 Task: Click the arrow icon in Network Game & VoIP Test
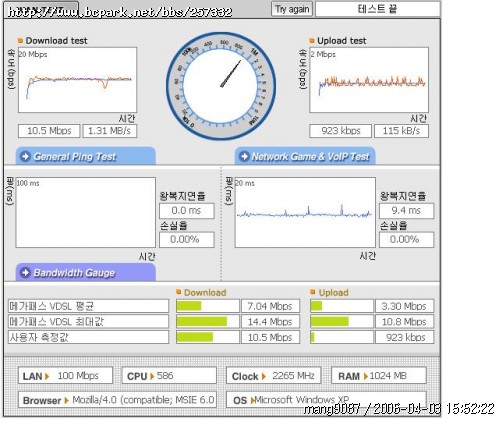pos(244,156)
